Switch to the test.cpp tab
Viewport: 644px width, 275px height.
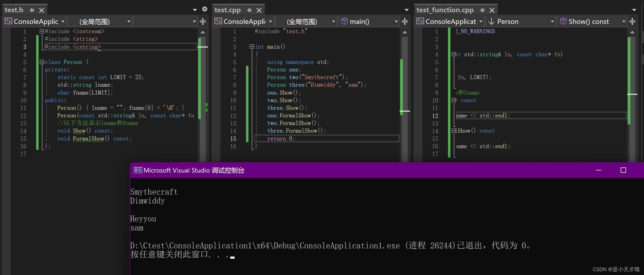[228, 10]
